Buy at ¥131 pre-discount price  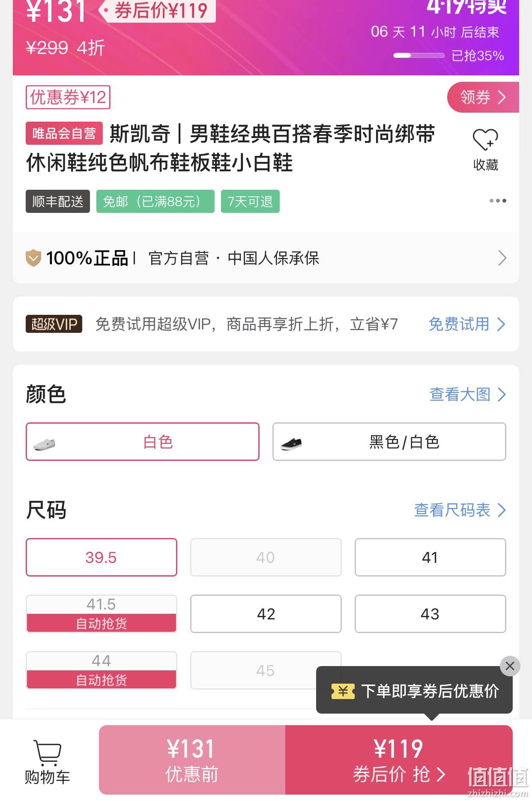pyautogui.click(x=192, y=760)
